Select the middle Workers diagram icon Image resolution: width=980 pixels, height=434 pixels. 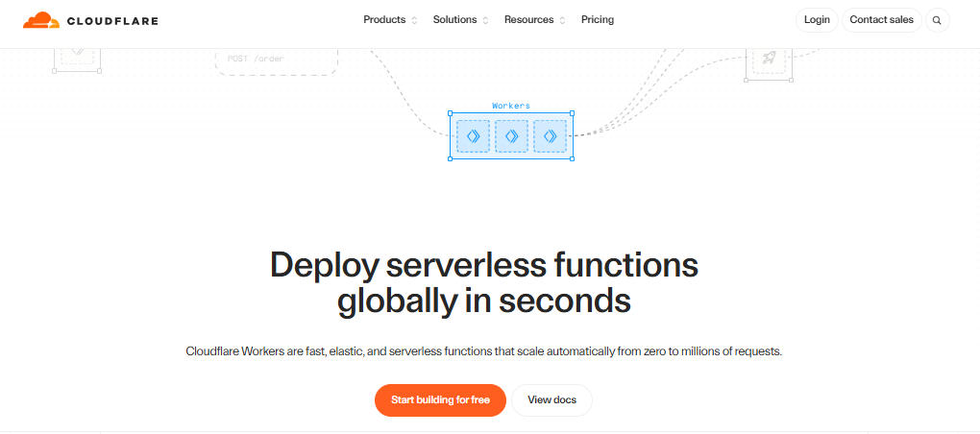click(x=511, y=136)
